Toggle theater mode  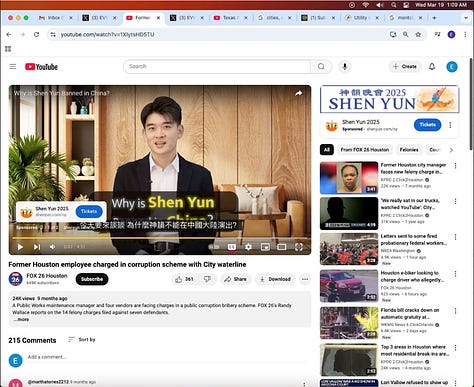click(282, 247)
